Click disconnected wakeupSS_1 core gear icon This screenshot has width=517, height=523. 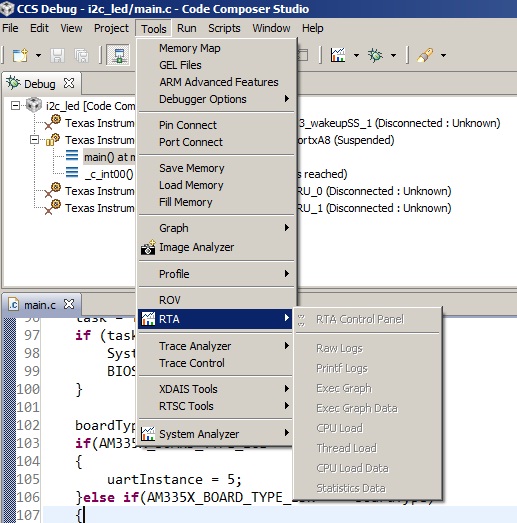[53, 122]
